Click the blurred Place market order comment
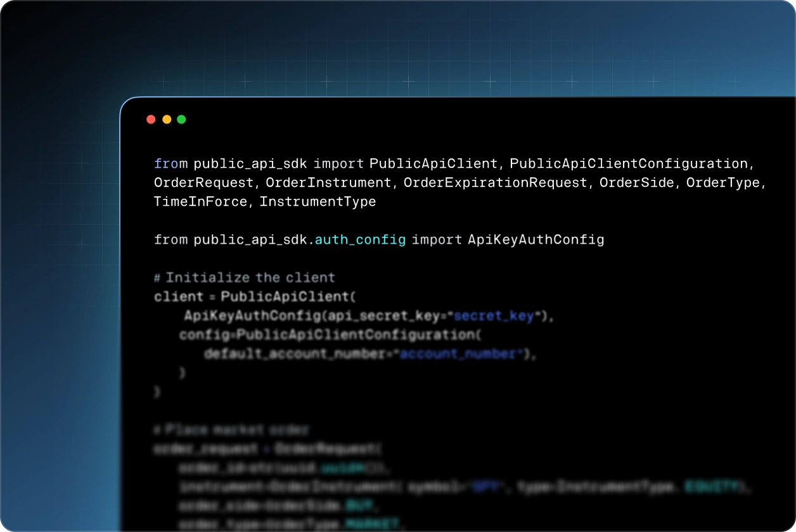The height and width of the screenshot is (532, 796). pos(231,430)
